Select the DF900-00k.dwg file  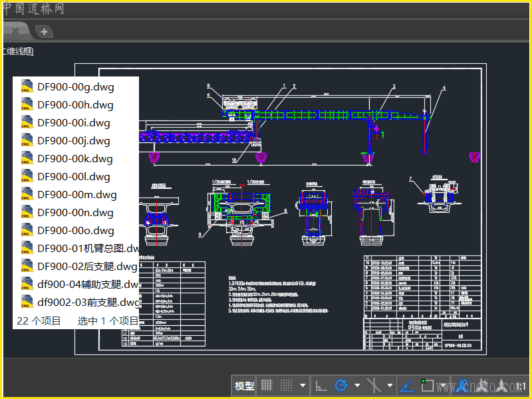point(74,159)
